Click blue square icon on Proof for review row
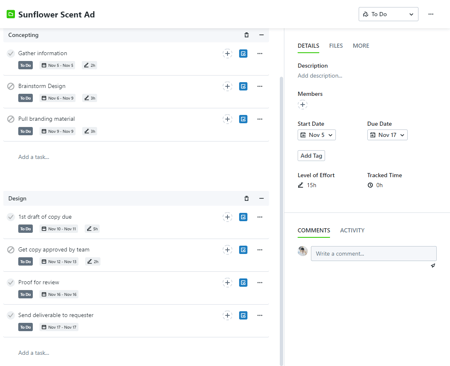Screen dimensions: 450x366 pyautogui.click(x=243, y=282)
